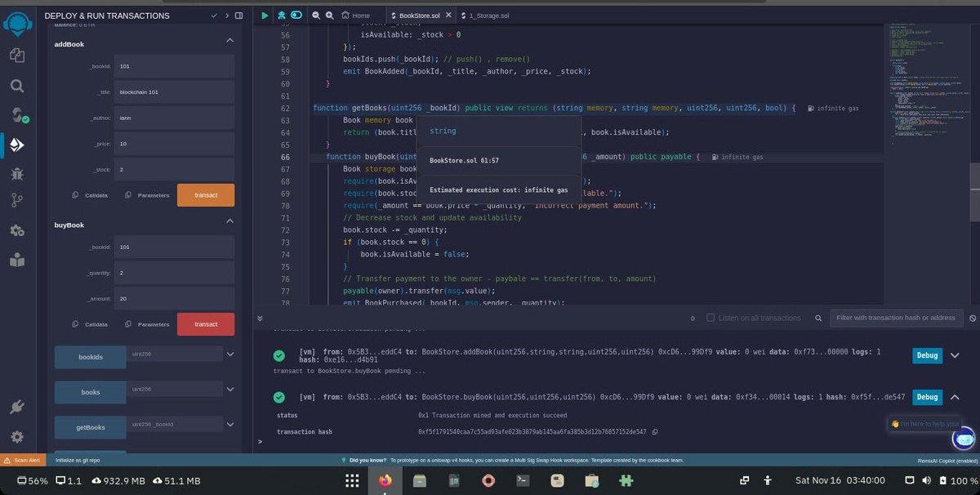Click the RemixAI robot icon in editor toolbar

[x=281, y=16]
